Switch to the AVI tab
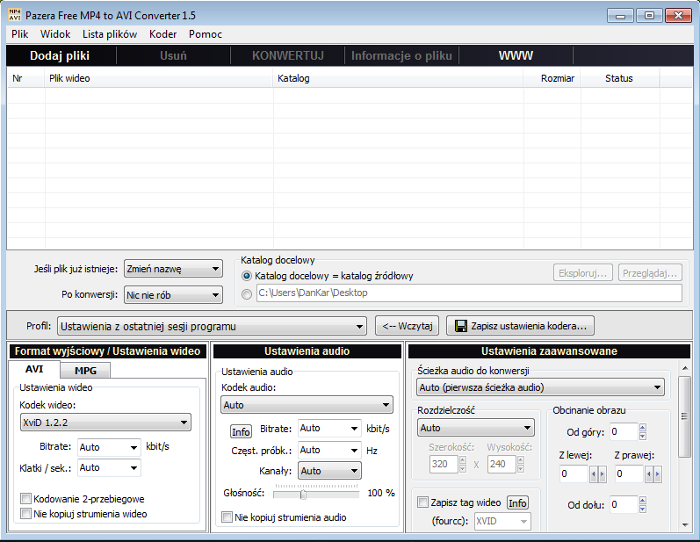 (x=34, y=369)
